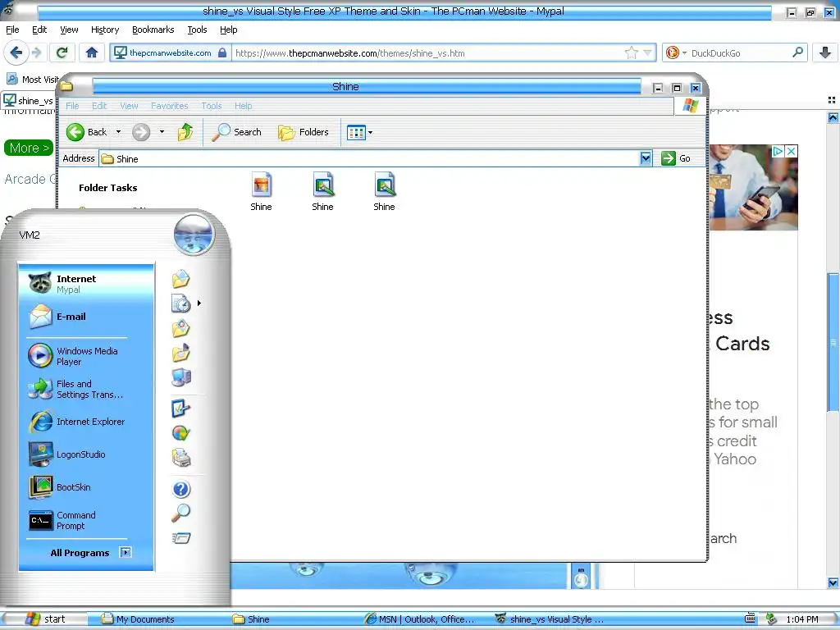Open Search magnifier icon in Start menu
Screen dimensions: 840x630
pos(181,513)
